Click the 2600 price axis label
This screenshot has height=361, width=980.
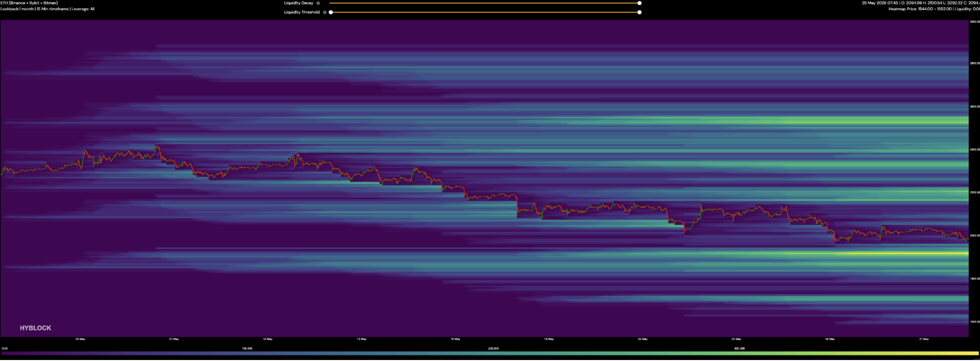point(975,106)
